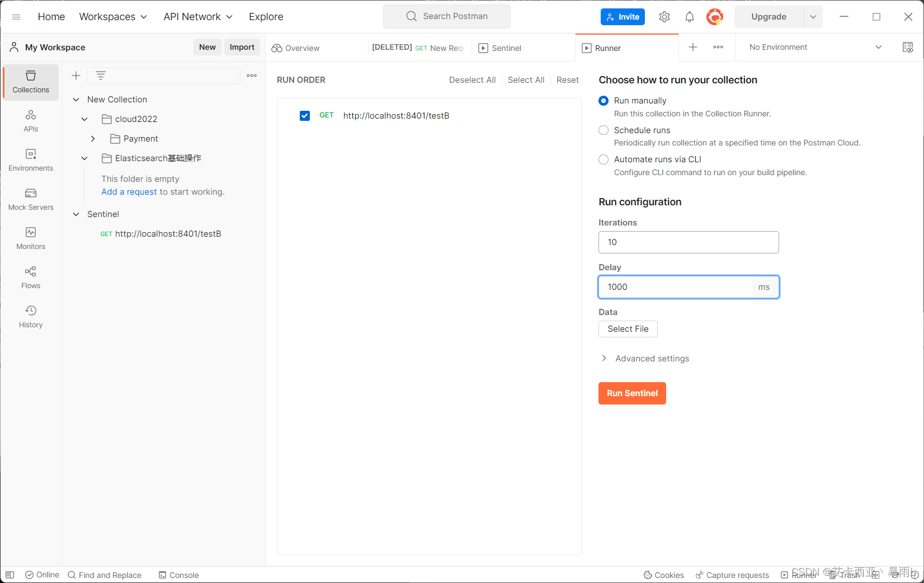Open Cookies manager in status bar
Viewport: 924px width, 583px height.
pos(664,575)
